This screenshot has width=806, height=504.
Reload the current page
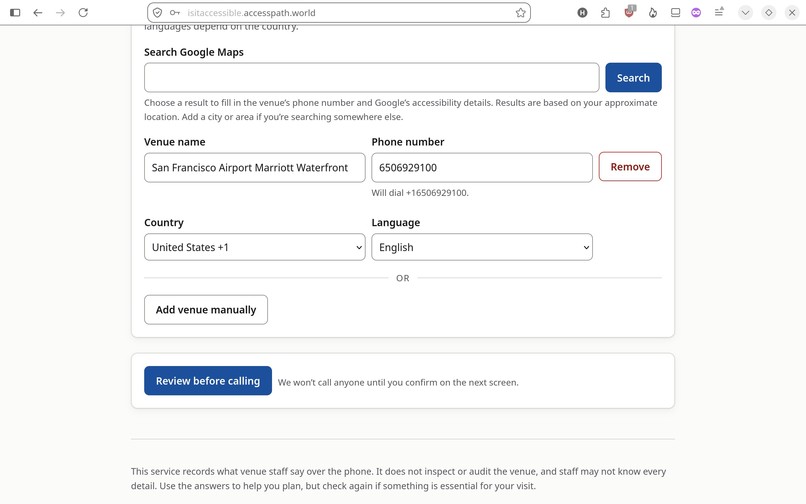83,13
